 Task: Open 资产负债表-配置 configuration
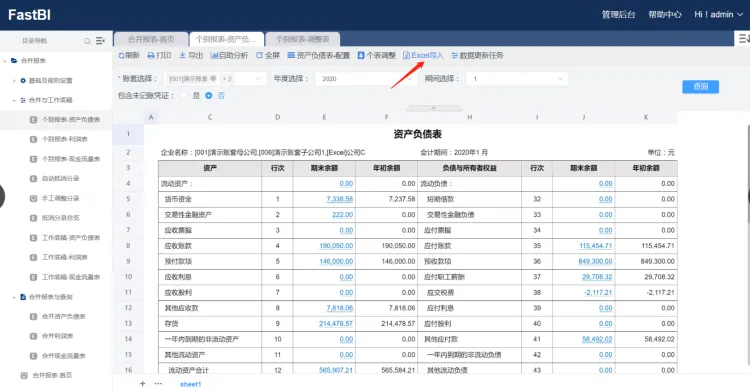[x=319, y=56]
